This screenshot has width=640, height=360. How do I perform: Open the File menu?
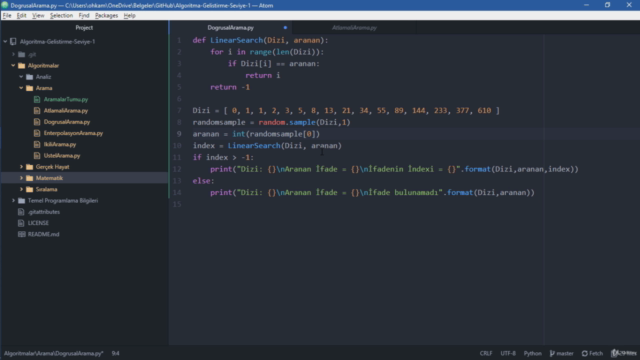pos(7,16)
